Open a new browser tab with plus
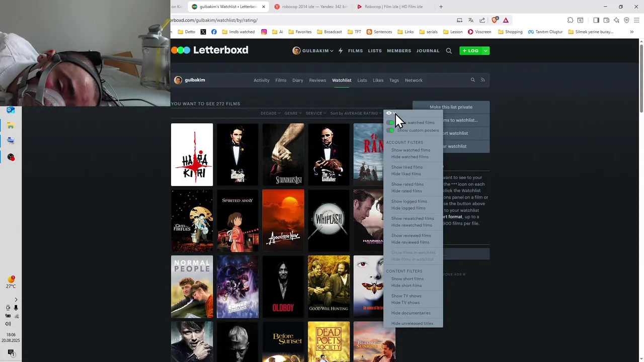The image size is (644, 362). pos(441,7)
